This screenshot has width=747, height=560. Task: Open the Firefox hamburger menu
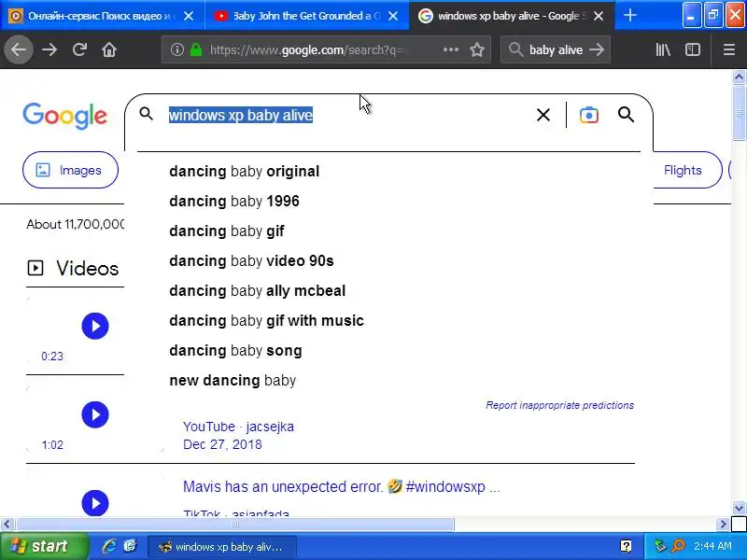(729, 49)
